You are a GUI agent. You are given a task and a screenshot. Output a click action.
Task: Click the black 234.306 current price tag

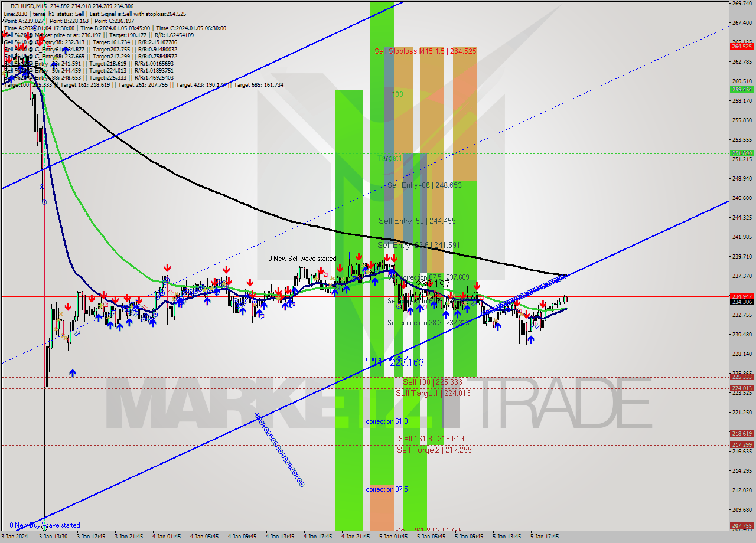tap(742, 302)
